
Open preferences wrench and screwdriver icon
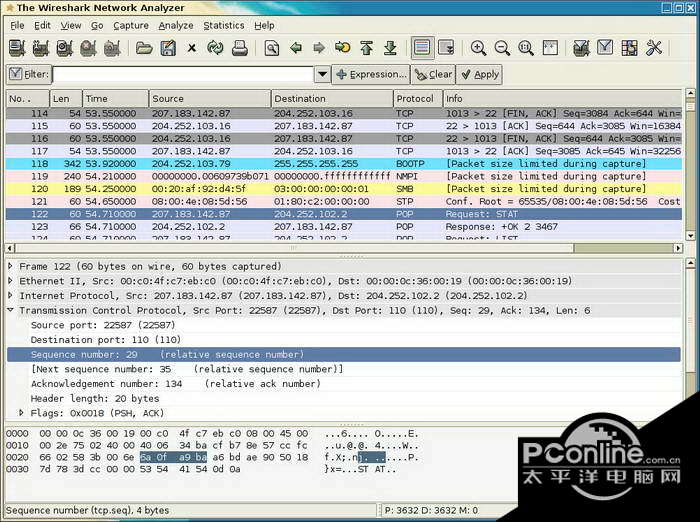pyautogui.click(x=653, y=48)
